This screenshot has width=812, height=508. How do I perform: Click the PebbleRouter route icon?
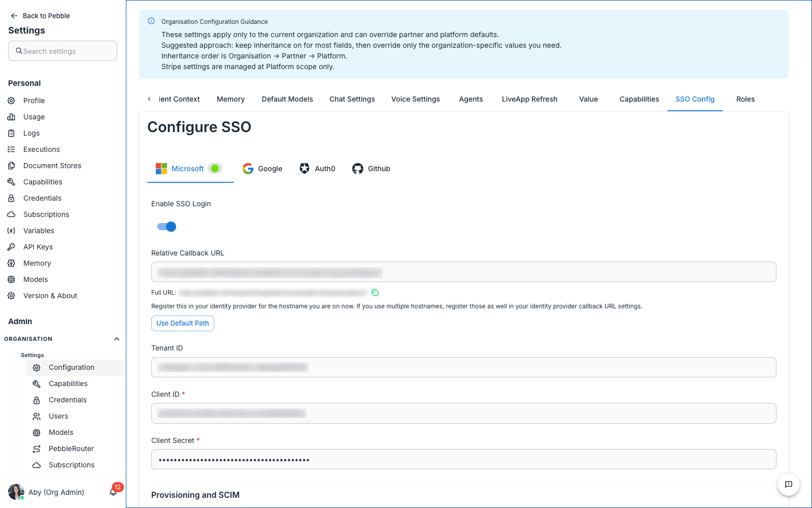[37, 449]
